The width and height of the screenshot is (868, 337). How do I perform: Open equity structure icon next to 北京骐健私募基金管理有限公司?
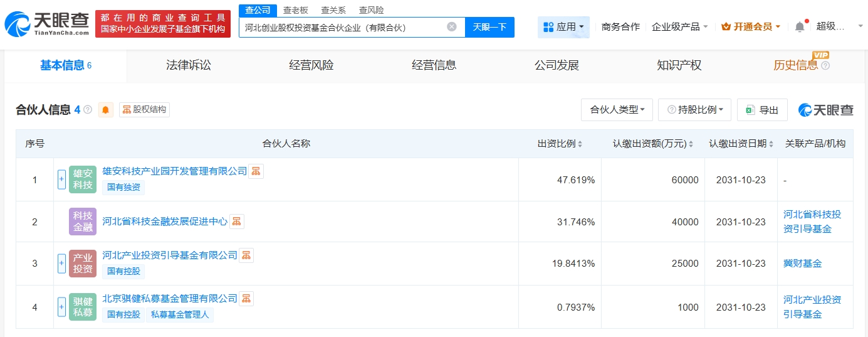click(x=246, y=299)
